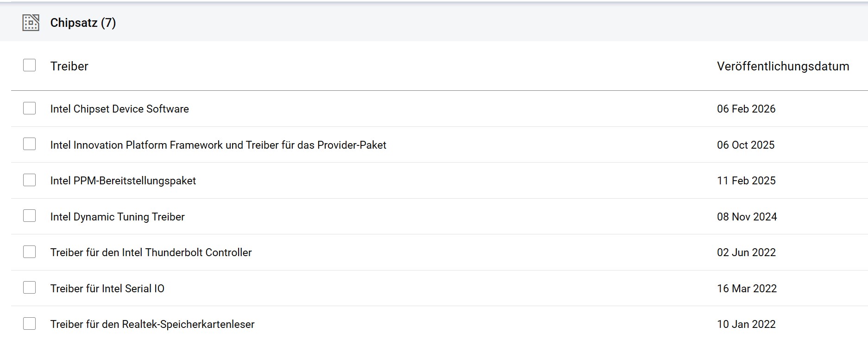Enable the Intel Dynamic Tuning Treiber checkbox
The width and height of the screenshot is (868, 352).
tap(29, 216)
